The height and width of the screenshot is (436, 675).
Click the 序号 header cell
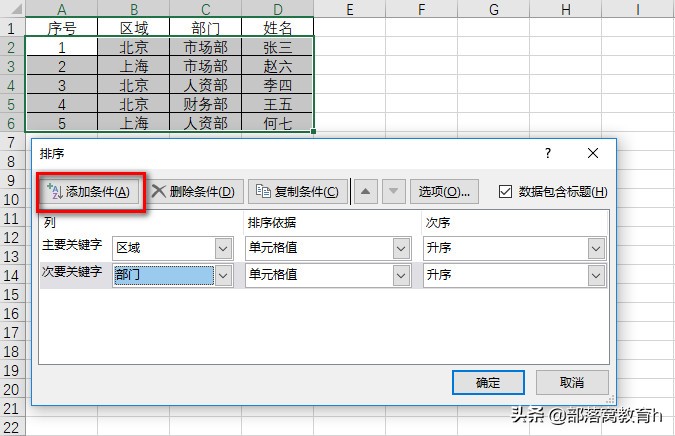[62, 28]
